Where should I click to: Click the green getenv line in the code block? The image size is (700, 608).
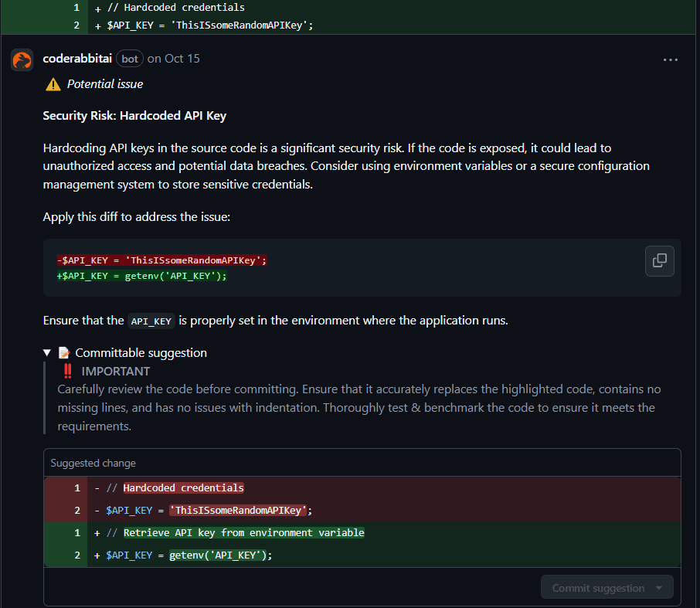[x=142, y=276]
